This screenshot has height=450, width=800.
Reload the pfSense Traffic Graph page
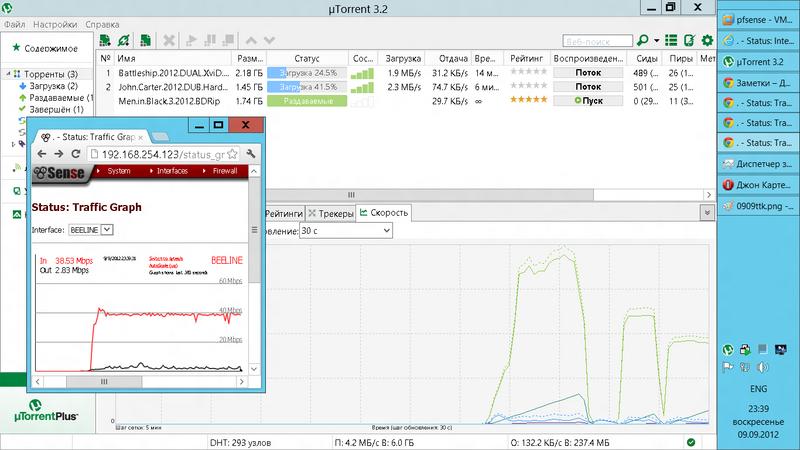[76, 154]
